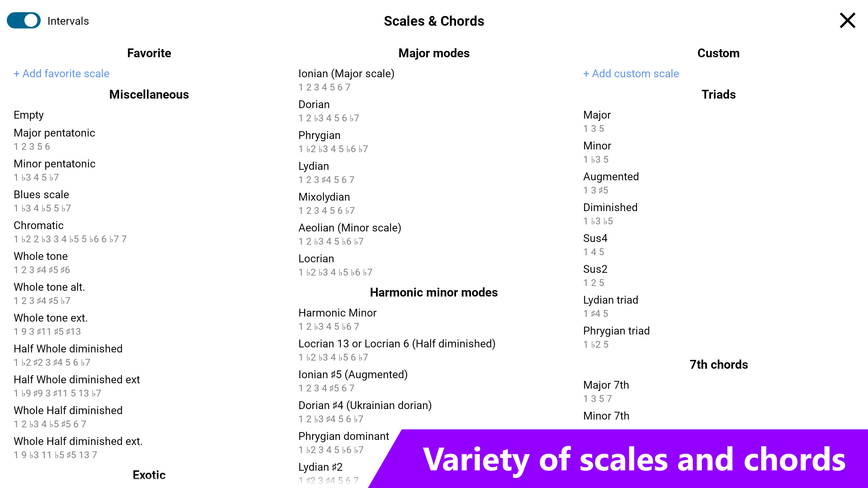
Task: Toggle the Intervals switch
Action: [x=24, y=21]
